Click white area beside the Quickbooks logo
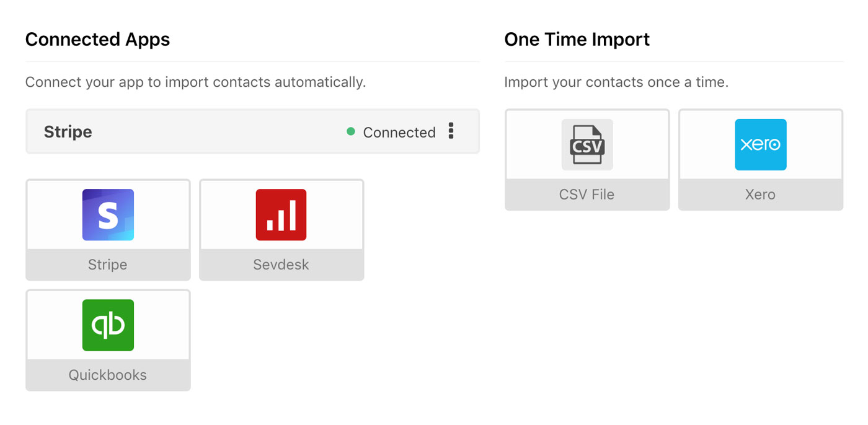 click(x=162, y=325)
